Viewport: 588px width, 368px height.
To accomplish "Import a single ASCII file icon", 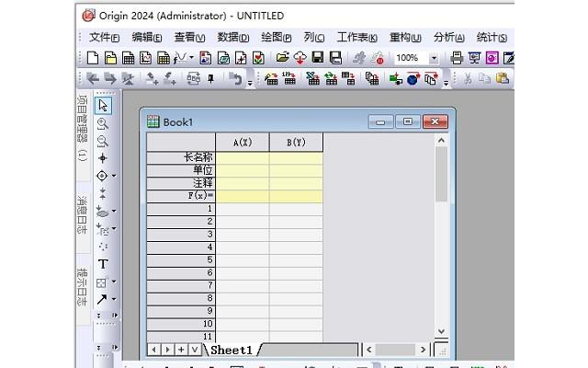I will click(x=289, y=78).
